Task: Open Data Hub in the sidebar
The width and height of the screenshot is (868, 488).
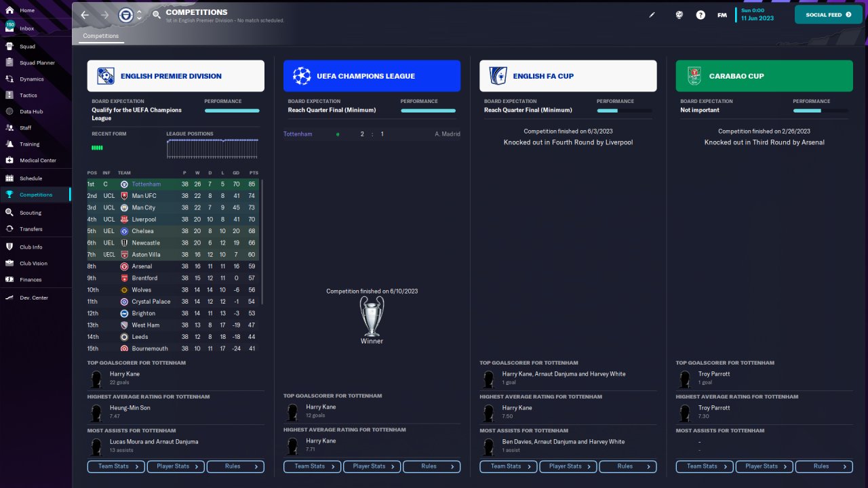Action: [35, 111]
